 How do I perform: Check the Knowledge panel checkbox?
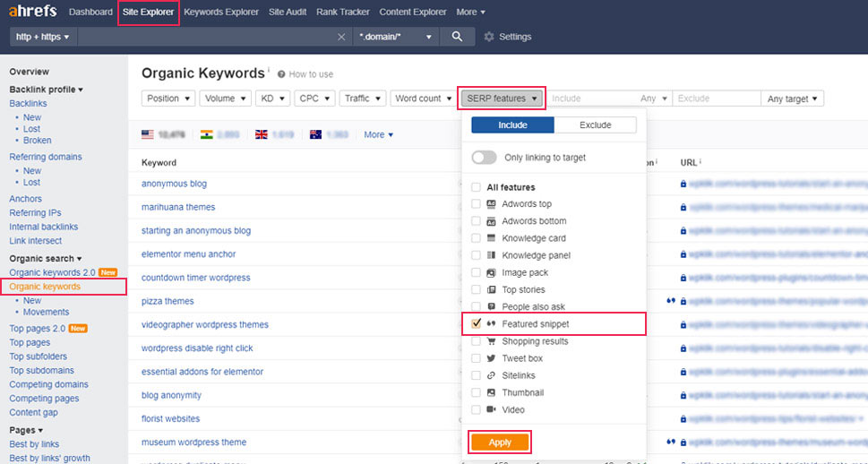click(476, 255)
